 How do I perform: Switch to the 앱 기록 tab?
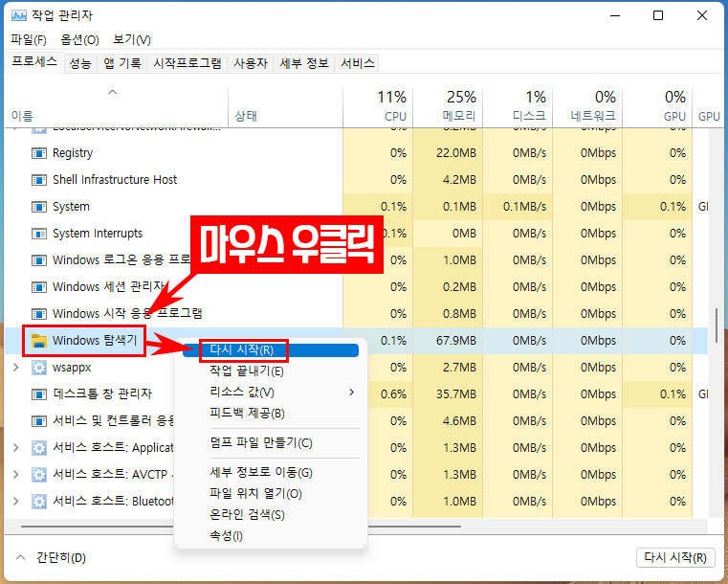(x=122, y=63)
